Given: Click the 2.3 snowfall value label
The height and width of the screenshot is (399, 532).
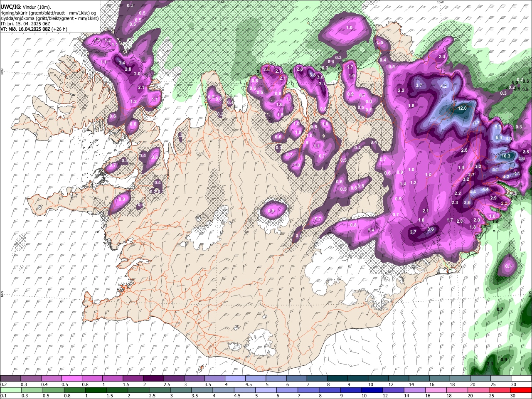Looking at the screenshot, I should [x=455, y=203].
